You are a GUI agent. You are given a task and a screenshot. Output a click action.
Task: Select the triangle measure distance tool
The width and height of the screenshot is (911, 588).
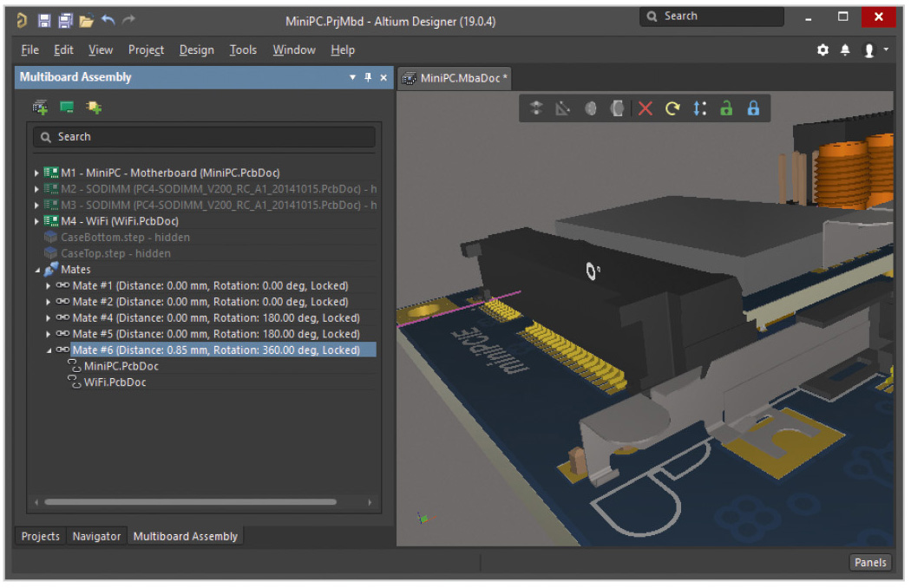[x=562, y=108]
